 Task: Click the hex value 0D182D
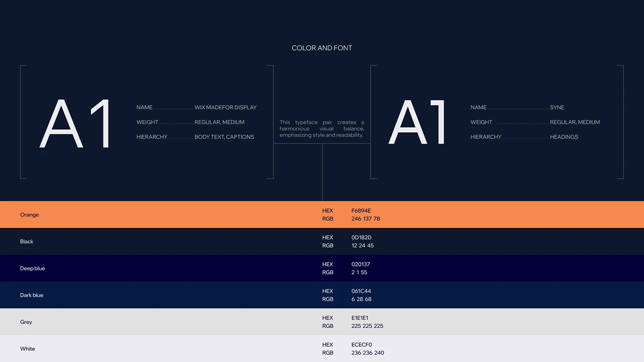pyautogui.click(x=361, y=238)
